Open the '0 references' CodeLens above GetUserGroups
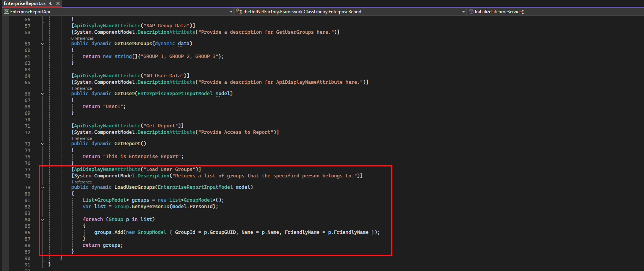The image size is (644, 271). [82, 38]
